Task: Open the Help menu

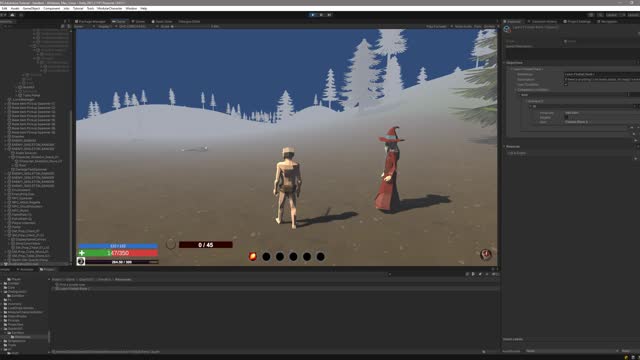Action: click(144, 8)
